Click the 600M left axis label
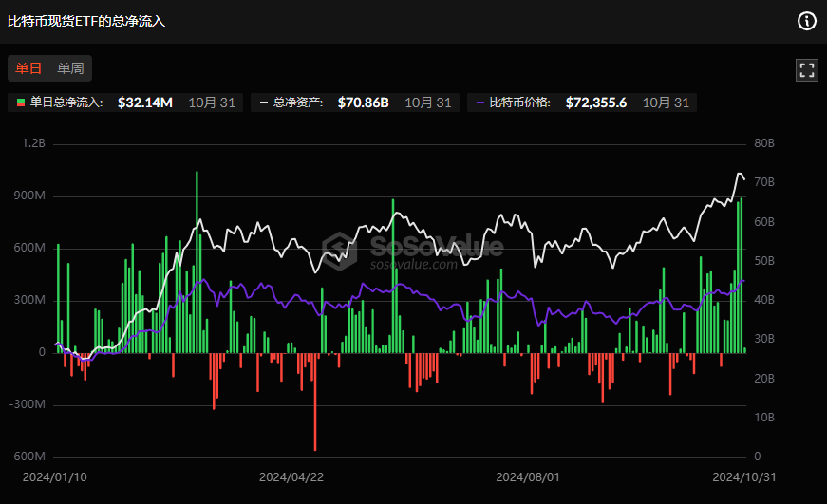Screen dimensions: 827x504 29,248
